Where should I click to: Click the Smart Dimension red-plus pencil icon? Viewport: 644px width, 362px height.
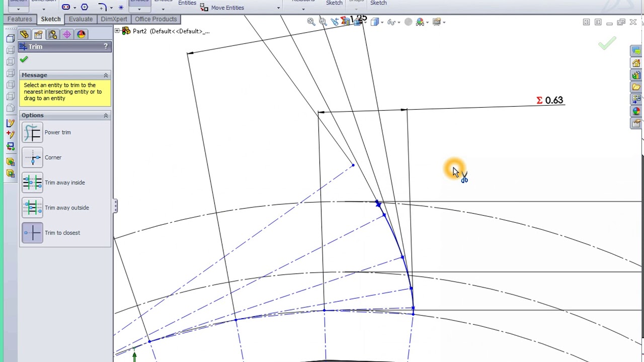[x=11, y=134]
